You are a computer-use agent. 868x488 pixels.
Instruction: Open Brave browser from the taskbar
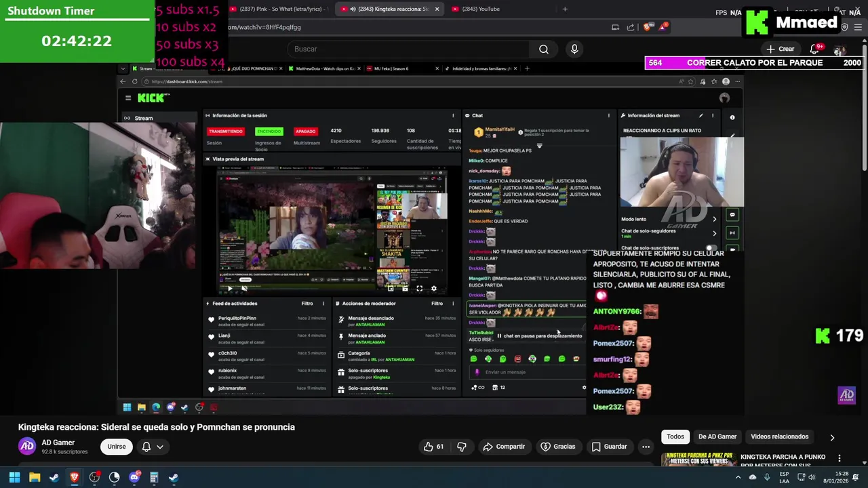(x=75, y=477)
